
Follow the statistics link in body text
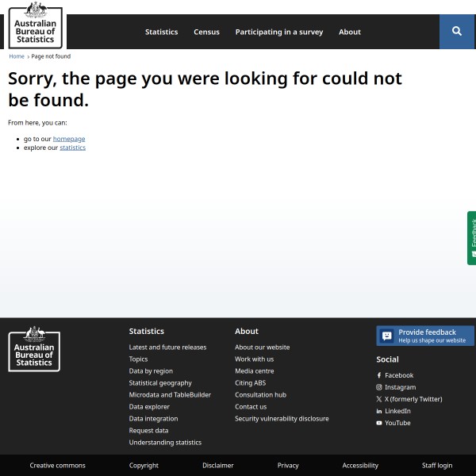tap(72, 148)
